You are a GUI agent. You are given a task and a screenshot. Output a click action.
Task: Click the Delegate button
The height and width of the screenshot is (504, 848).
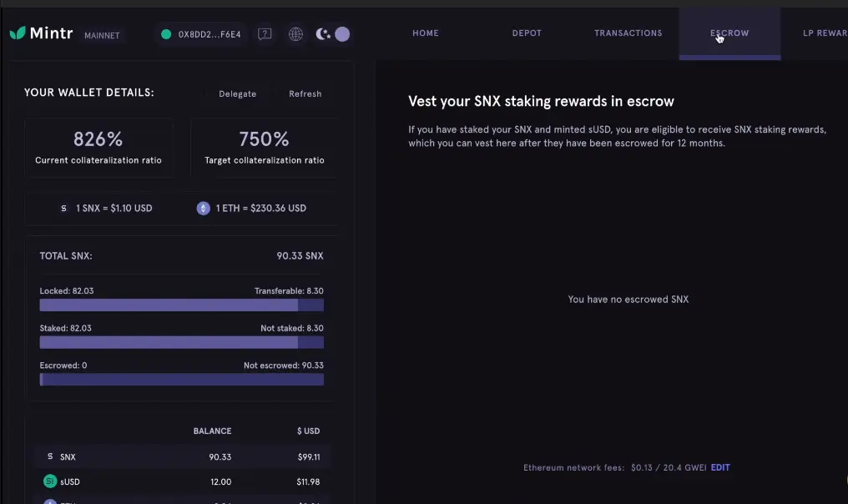(x=237, y=93)
